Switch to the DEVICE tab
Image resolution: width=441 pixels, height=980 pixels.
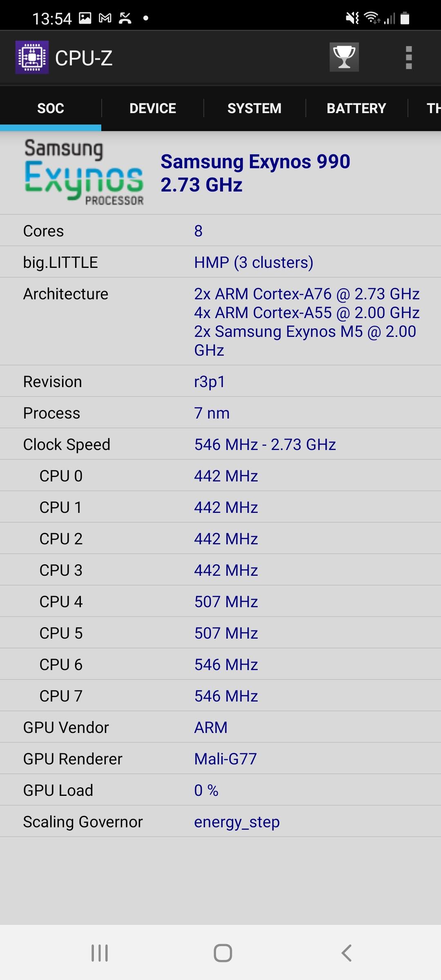[x=153, y=108]
